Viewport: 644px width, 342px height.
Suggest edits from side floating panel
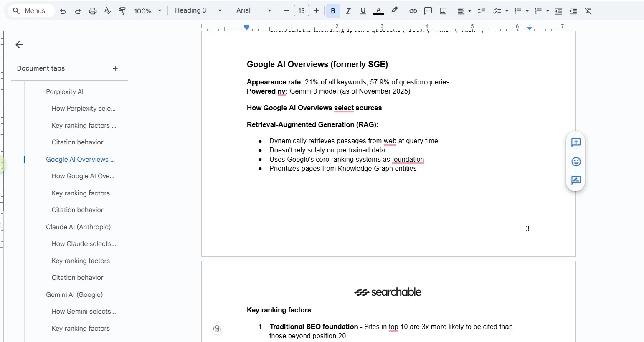pyautogui.click(x=576, y=180)
